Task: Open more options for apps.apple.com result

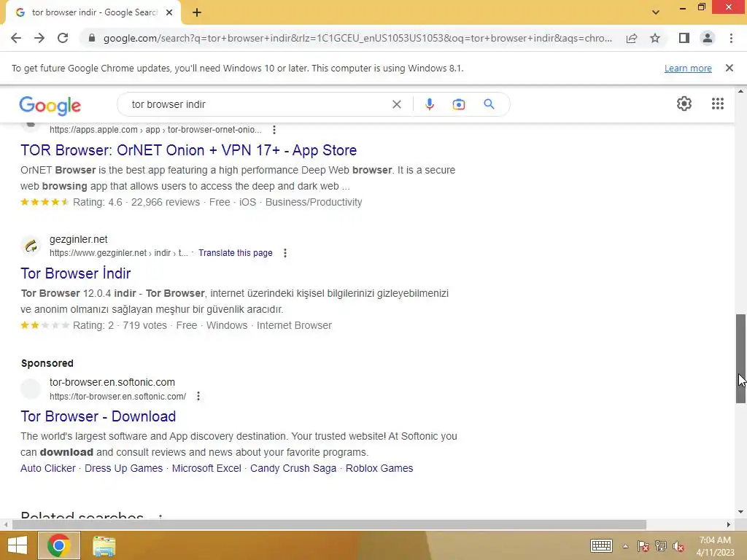Action: tap(274, 130)
